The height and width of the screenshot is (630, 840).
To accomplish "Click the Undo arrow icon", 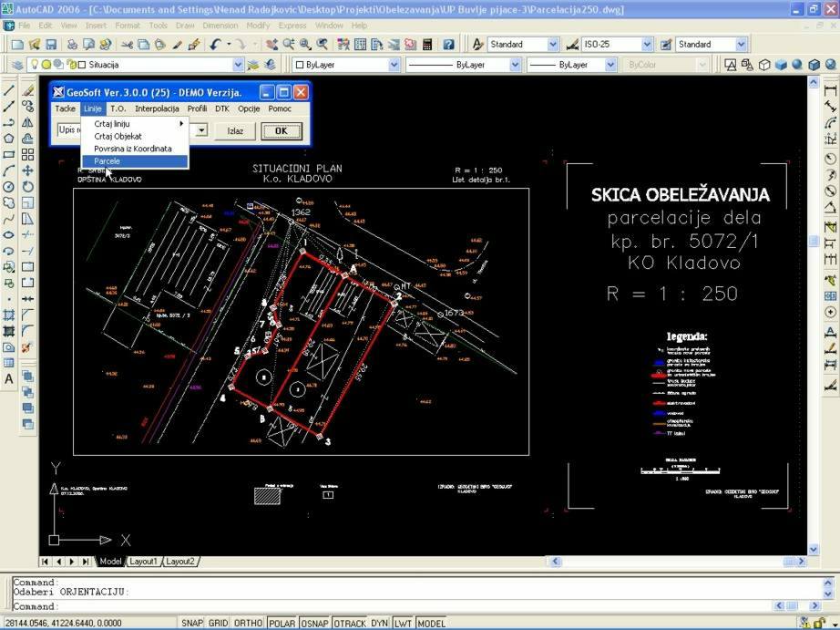I will click(215, 45).
